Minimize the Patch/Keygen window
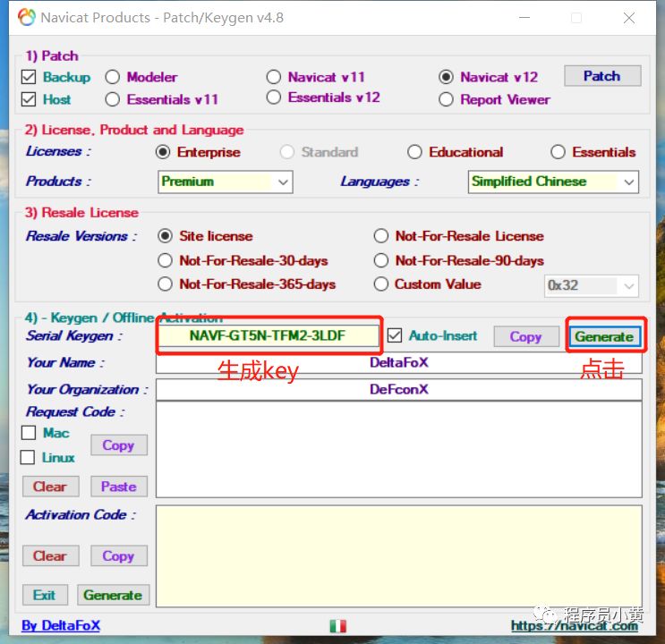Screen dimensions: 665x644 524,18
